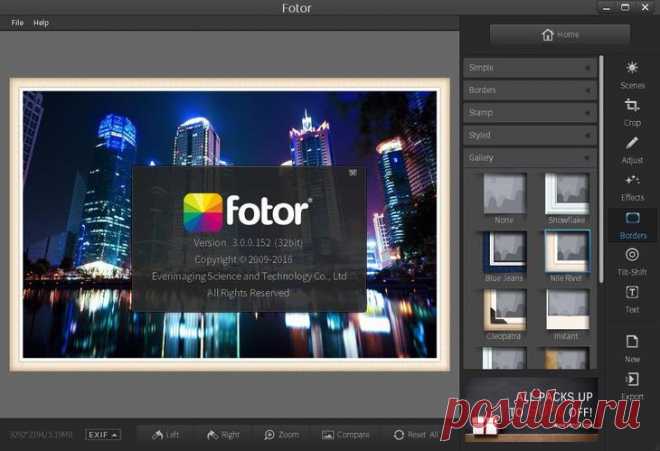
Task: Open the Tilt-Shift tool
Action: 632,262
